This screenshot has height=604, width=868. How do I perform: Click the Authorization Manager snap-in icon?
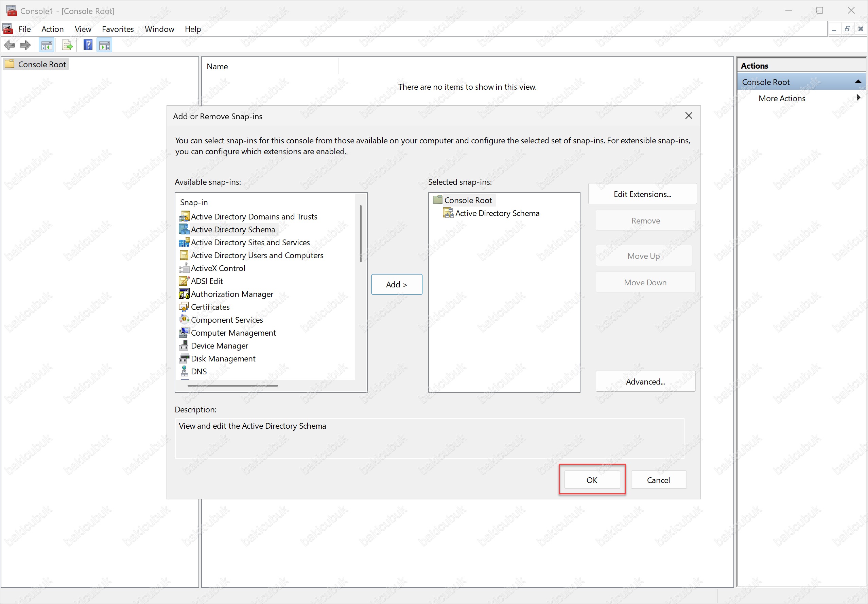[x=184, y=294]
